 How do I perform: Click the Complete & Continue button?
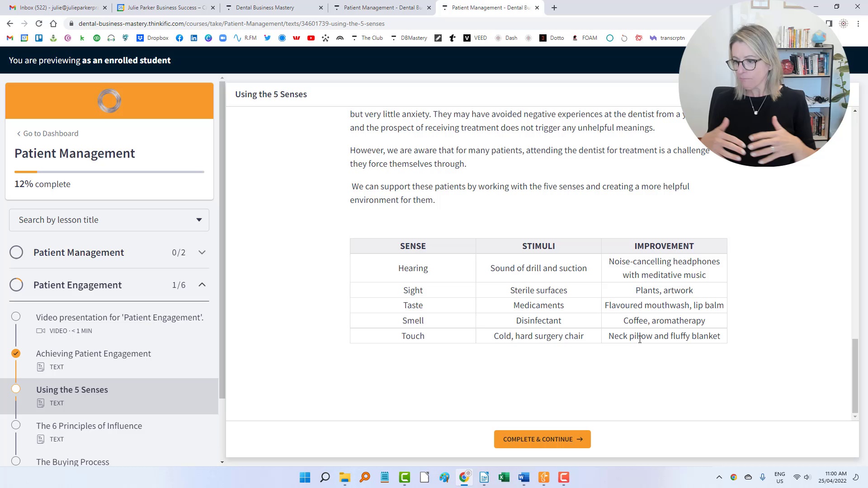(542, 439)
